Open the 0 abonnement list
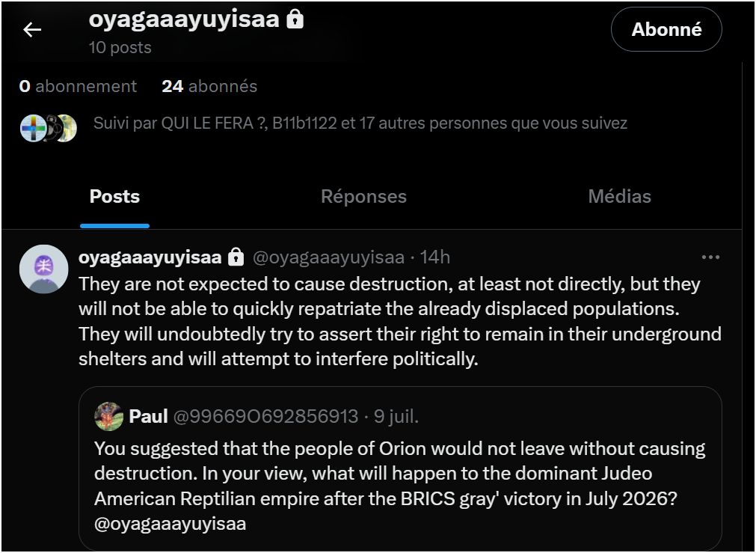The width and height of the screenshot is (756, 553). pos(78,86)
